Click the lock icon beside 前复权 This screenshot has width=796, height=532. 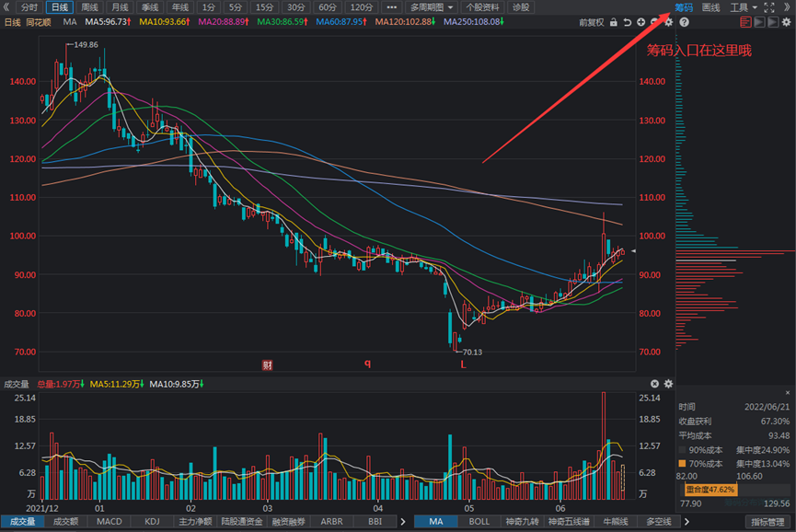[613, 21]
